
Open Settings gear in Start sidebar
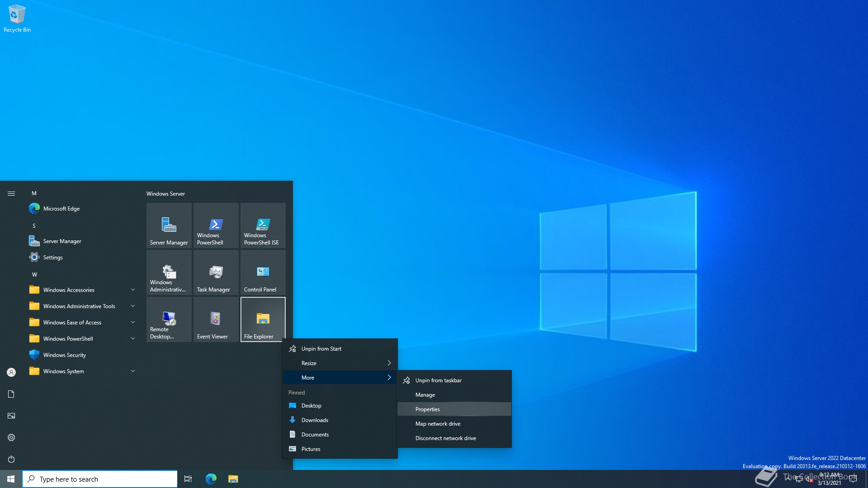coord(11,437)
